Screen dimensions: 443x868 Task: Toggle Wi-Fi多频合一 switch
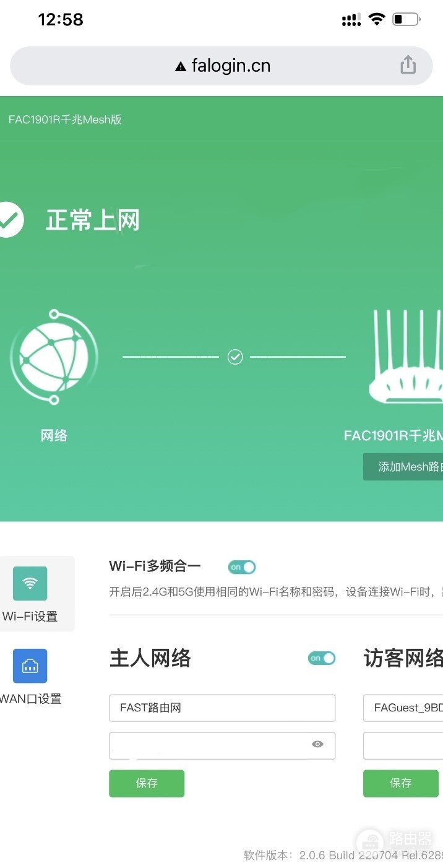tap(242, 567)
